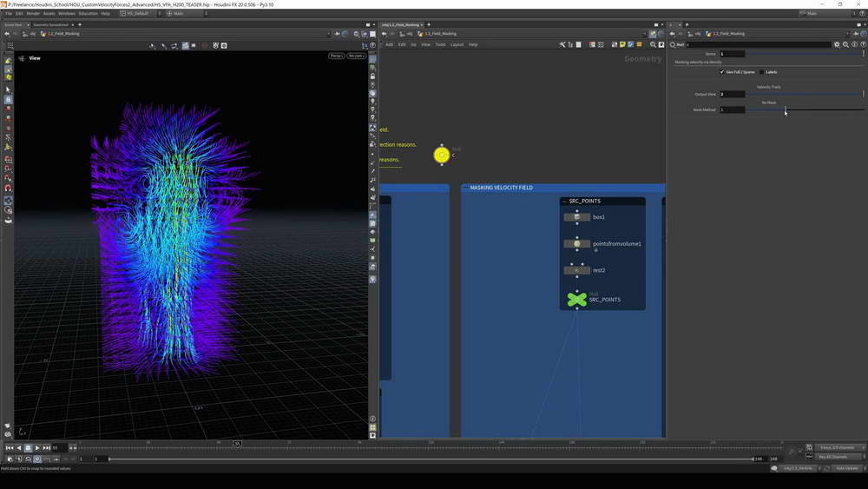Viewport: 868px width, 489px height.
Task: Adjust the Mask Method slider
Action: pyautogui.click(x=786, y=109)
